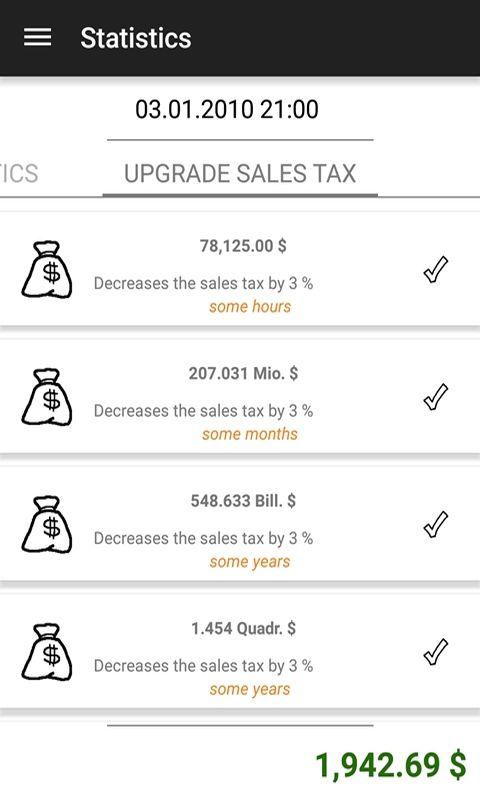Toggle checkmark on the 207.031 Mio. upgrade
This screenshot has width=480, height=800.
[436, 396]
